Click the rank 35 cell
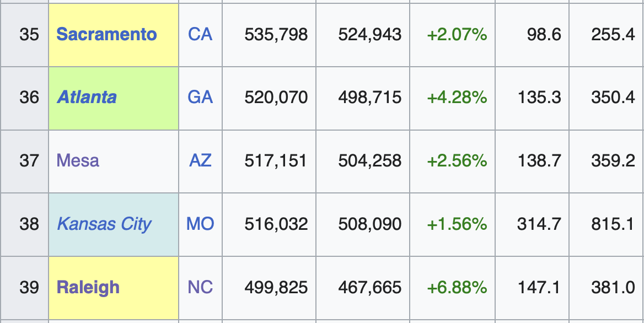 coord(29,34)
